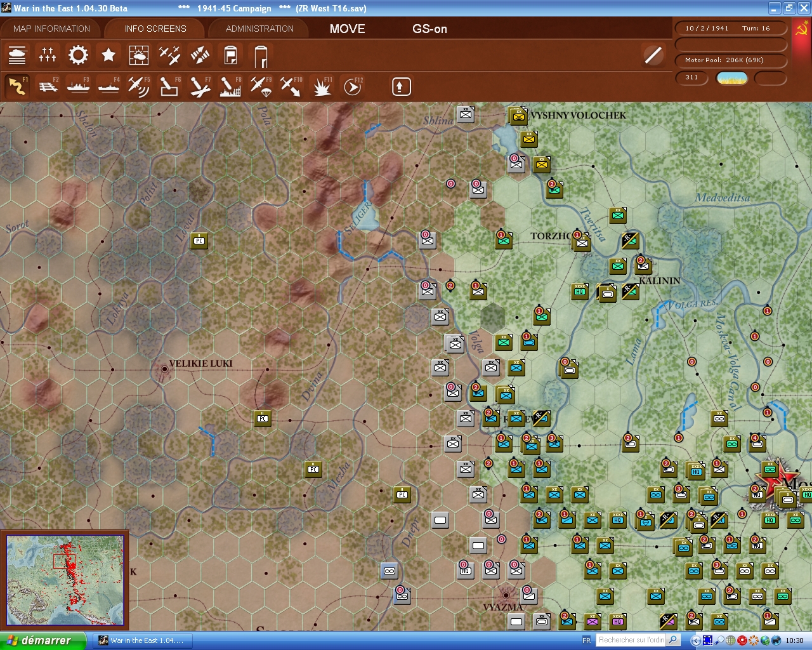The image size is (812, 650).
Task: Click the diagonal slash round button
Action: pyautogui.click(x=653, y=55)
